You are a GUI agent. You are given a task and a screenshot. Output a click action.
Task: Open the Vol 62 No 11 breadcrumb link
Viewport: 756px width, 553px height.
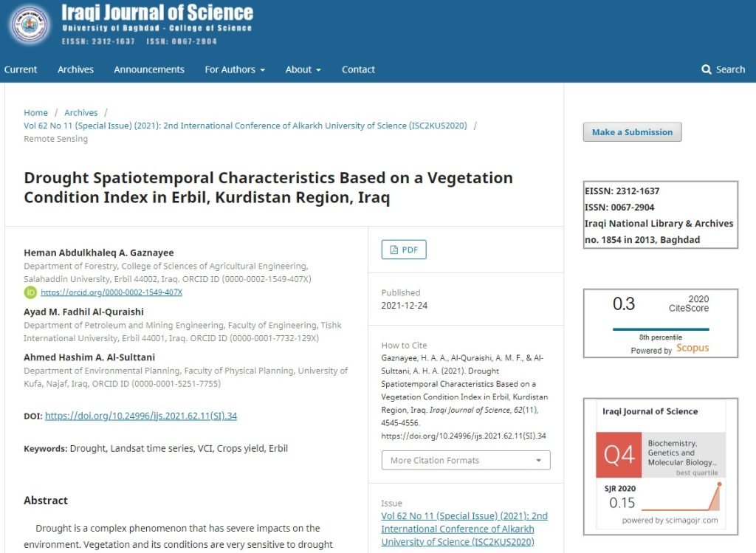pos(245,126)
